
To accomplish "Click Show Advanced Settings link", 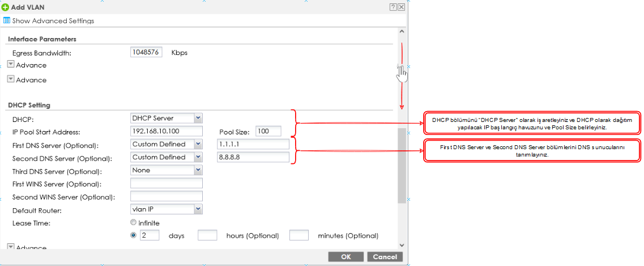I will coord(53,20).
